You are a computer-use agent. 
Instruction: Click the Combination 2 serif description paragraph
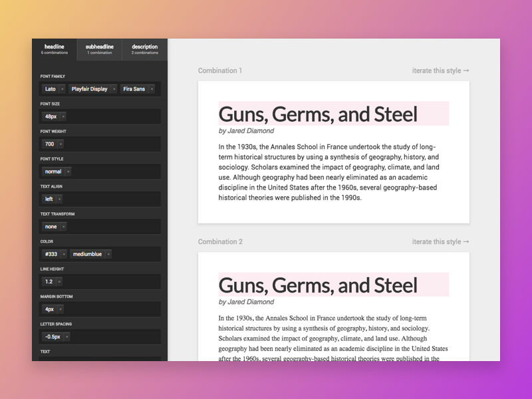[x=333, y=338]
